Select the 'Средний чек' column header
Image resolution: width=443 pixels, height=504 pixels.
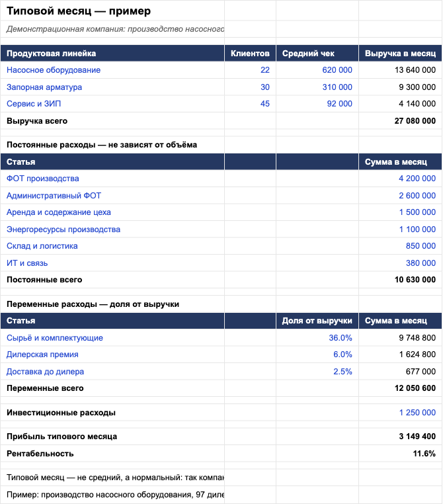pyautogui.click(x=317, y=54)
